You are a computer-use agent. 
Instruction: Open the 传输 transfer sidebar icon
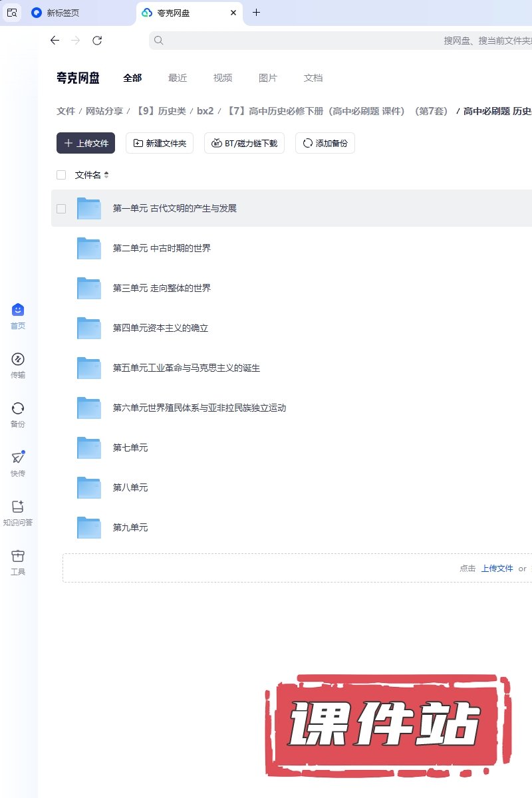[18, 359]
